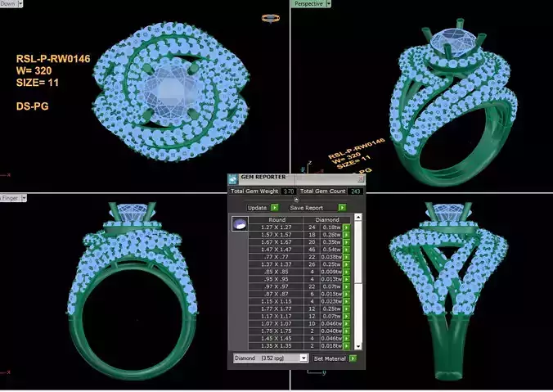This screenshot has width=553, height=392.
Task: Click the 1.47 X 1.47 size cell
Action: coord(276,250)
